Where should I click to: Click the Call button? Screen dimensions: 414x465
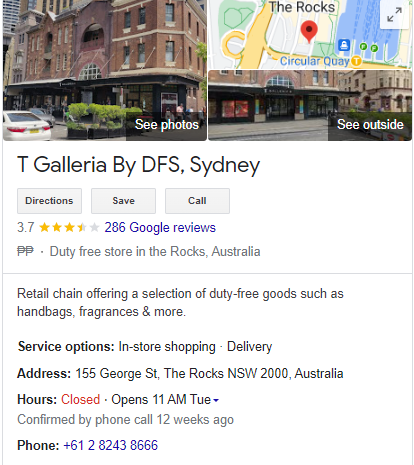tap(197, 201)
